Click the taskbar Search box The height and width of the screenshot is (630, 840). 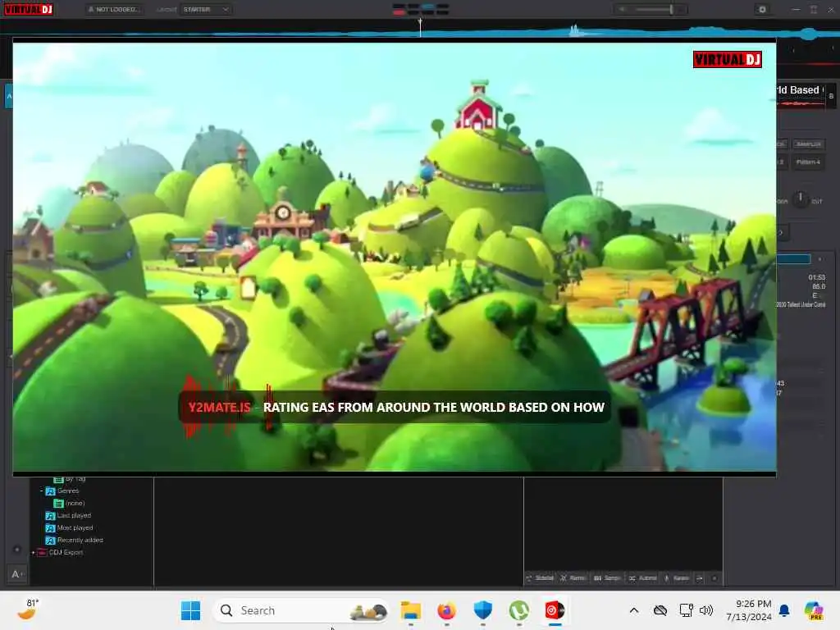pos(300,610)
